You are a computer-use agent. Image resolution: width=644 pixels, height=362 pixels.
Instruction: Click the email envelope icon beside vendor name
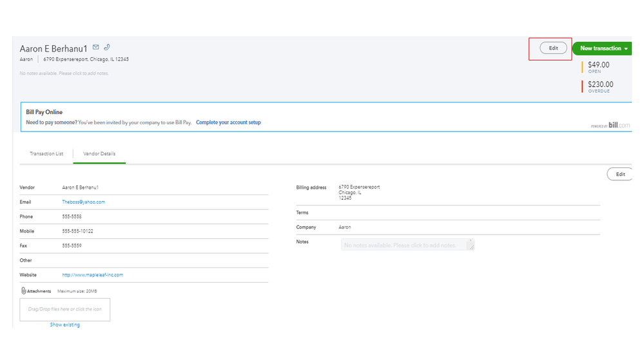coord(96,47)
